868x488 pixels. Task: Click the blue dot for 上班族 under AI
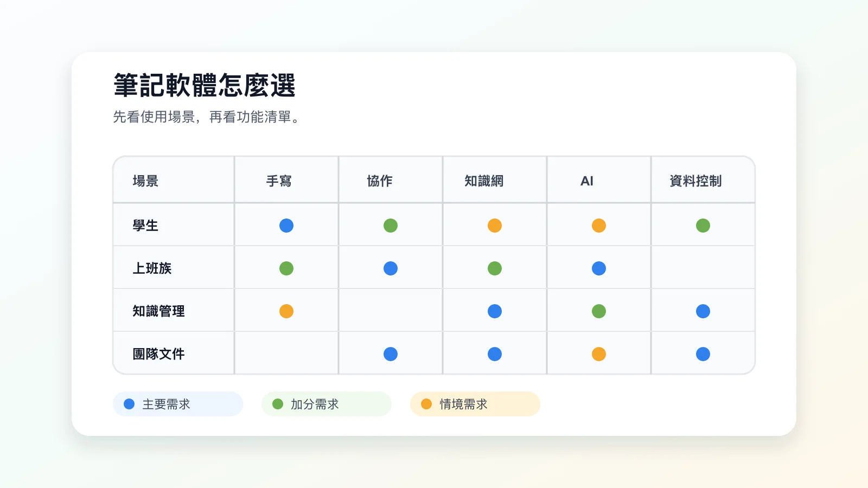[599, 268]
